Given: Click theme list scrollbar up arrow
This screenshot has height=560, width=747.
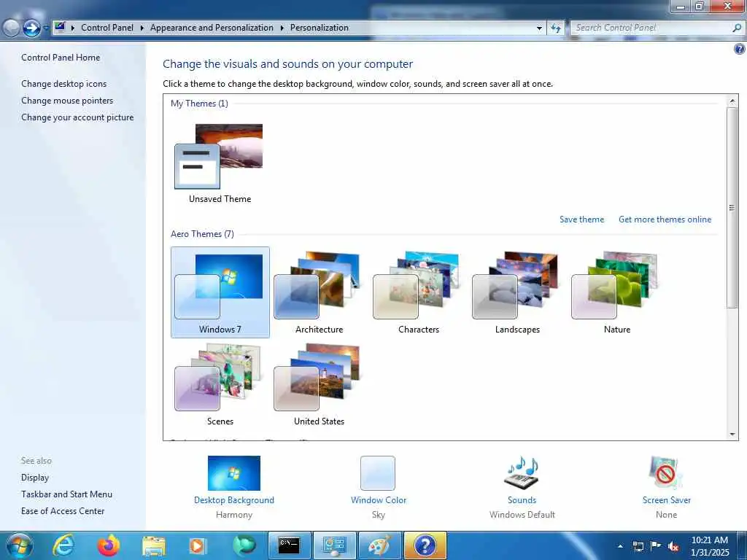Looking at the screenshot, I should click(x=732, y=101).
